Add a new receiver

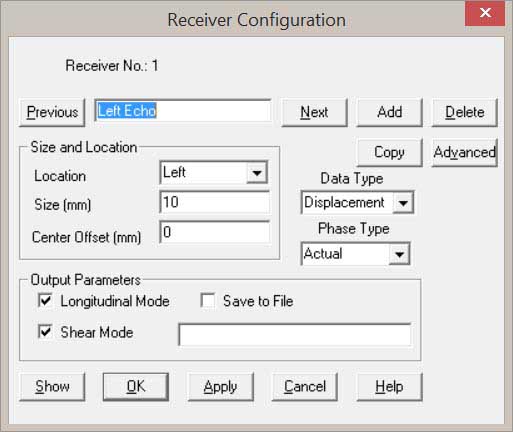(x=389, y=112)
